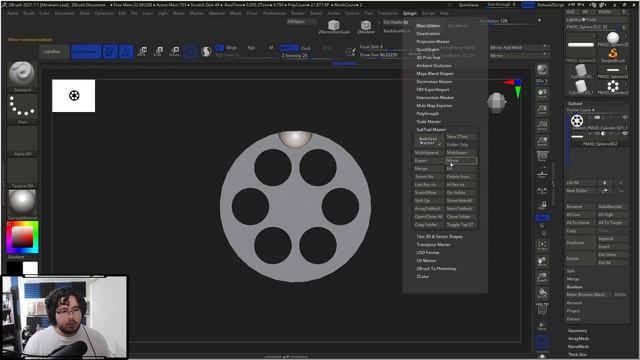Expand the Thick Skin section
Viewport: 640px width, 360px height.
pyautogui.click(x=577, y=355)
